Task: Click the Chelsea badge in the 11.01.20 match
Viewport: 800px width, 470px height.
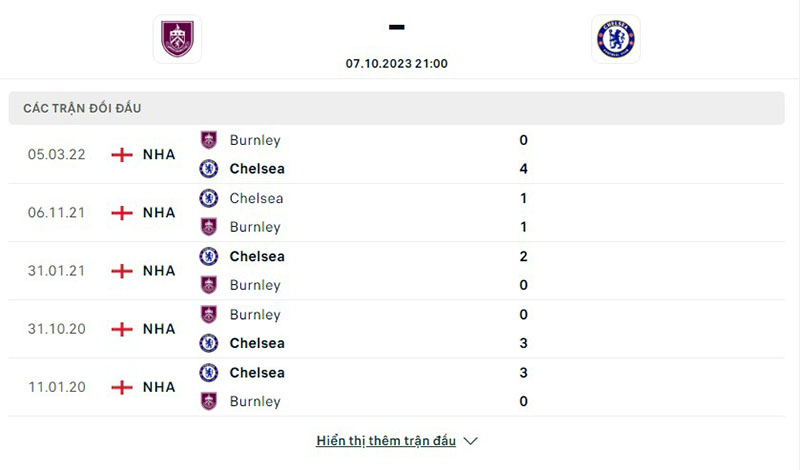Action: (x=209, y=372)
